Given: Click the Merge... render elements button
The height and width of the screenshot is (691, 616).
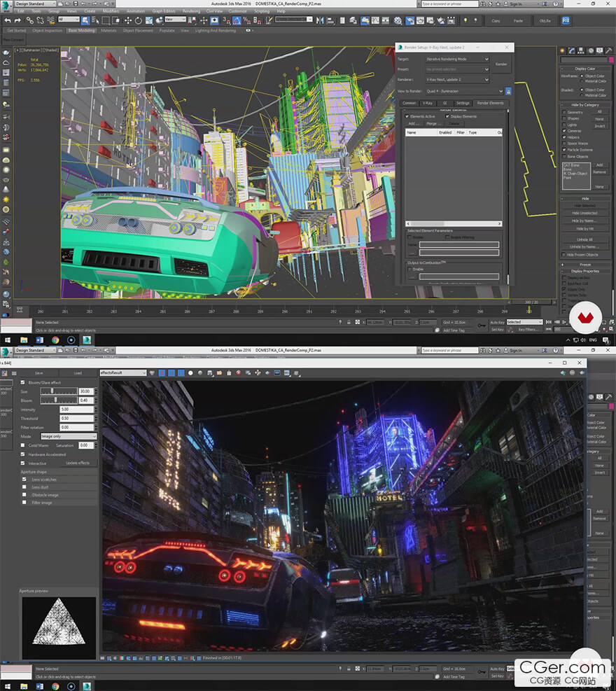Looking at the screenshot, I should tap(433, 124).
